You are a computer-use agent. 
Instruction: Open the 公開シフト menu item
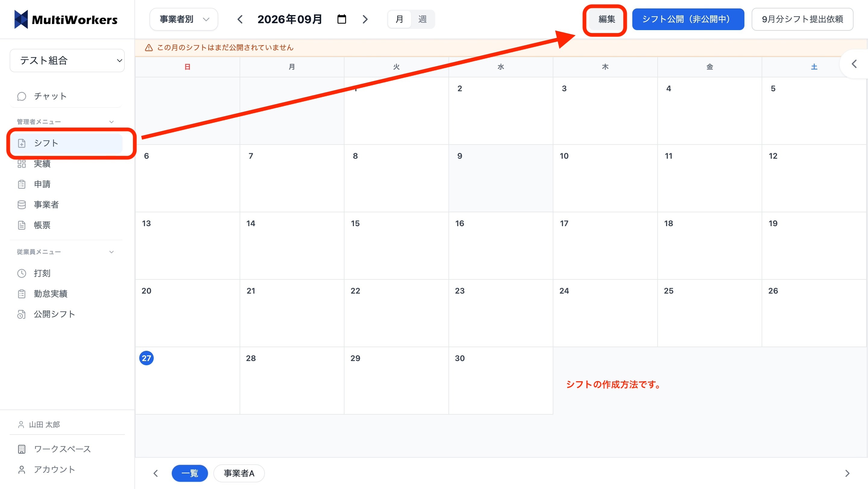(x=66, y=314)
